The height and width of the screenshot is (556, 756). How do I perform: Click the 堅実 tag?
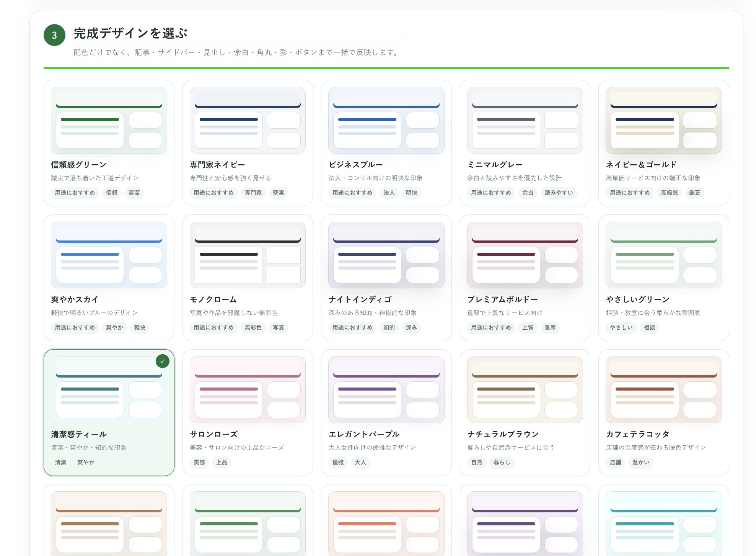279,193
